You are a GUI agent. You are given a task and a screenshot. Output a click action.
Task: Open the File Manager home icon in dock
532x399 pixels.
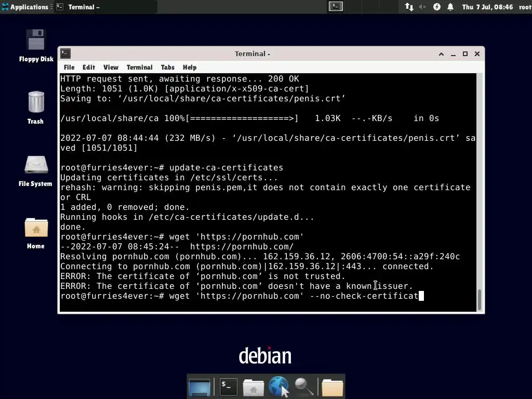click(x=254, y=387)
